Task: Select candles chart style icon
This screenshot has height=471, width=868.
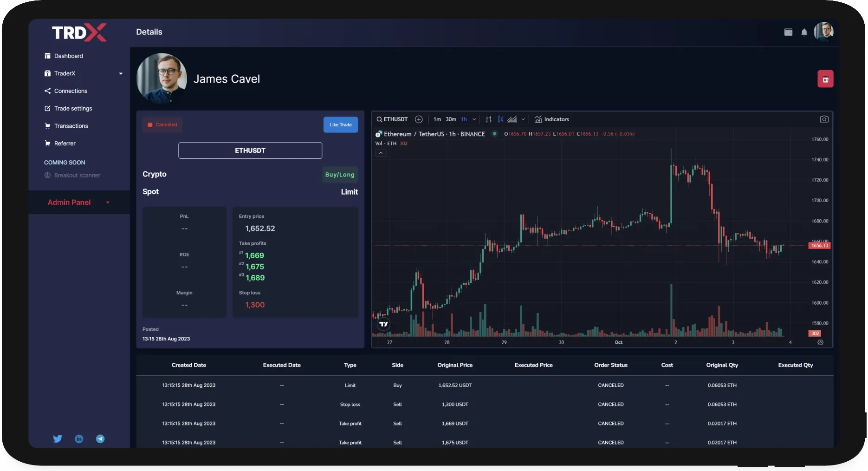Action: point(500,119)
